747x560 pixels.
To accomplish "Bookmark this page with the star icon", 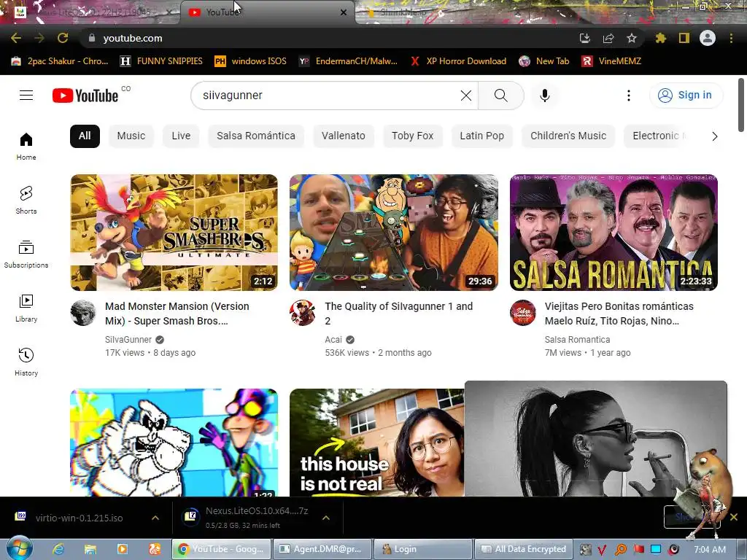I will point(632,38).
